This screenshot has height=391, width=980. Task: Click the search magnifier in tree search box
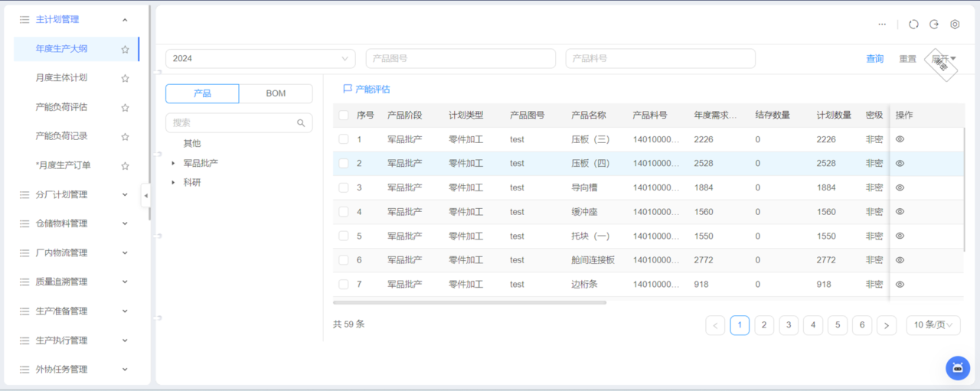(x=301, y=122)
